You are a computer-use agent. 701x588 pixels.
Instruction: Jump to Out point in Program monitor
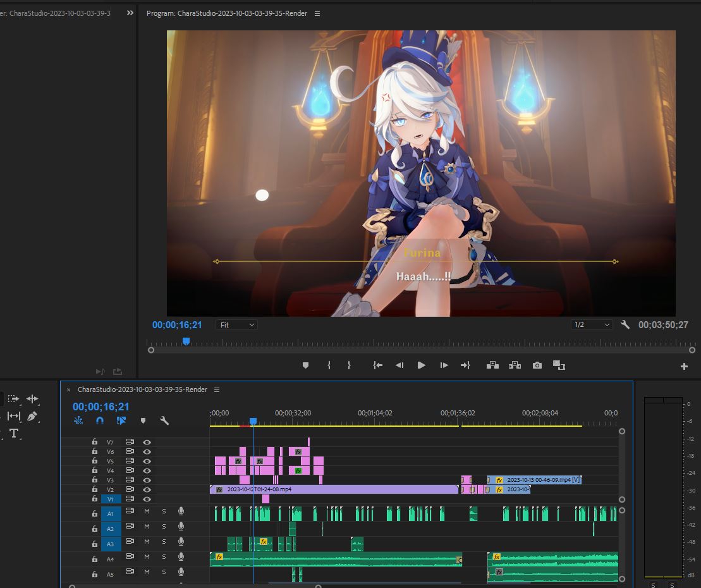pyautogui.click(x=465, y=365)
